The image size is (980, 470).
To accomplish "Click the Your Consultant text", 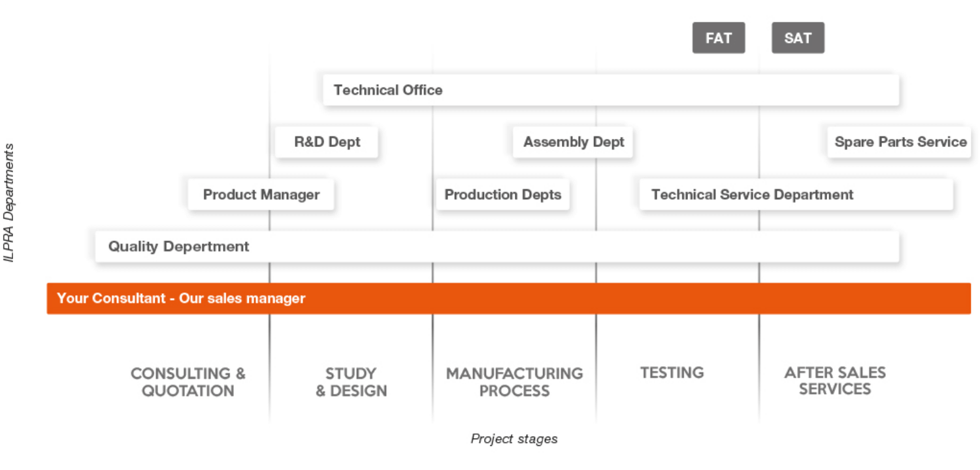I will (x=111, y=298).
